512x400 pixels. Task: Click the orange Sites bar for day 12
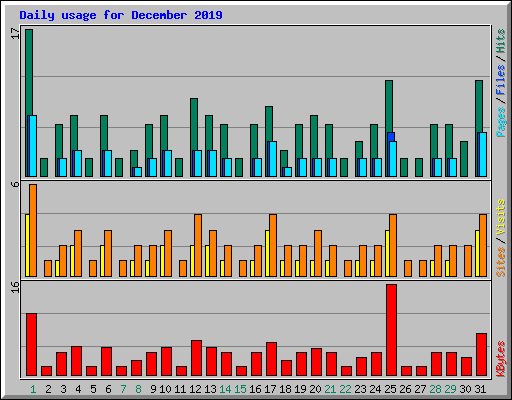tap(198, 245)
